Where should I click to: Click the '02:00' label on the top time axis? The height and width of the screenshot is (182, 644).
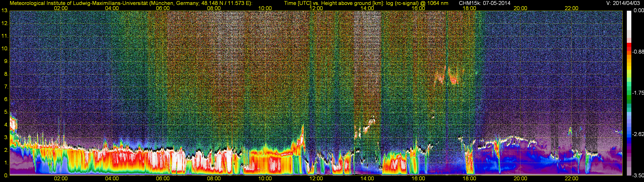pyautogui.click(x=61, y=8)
